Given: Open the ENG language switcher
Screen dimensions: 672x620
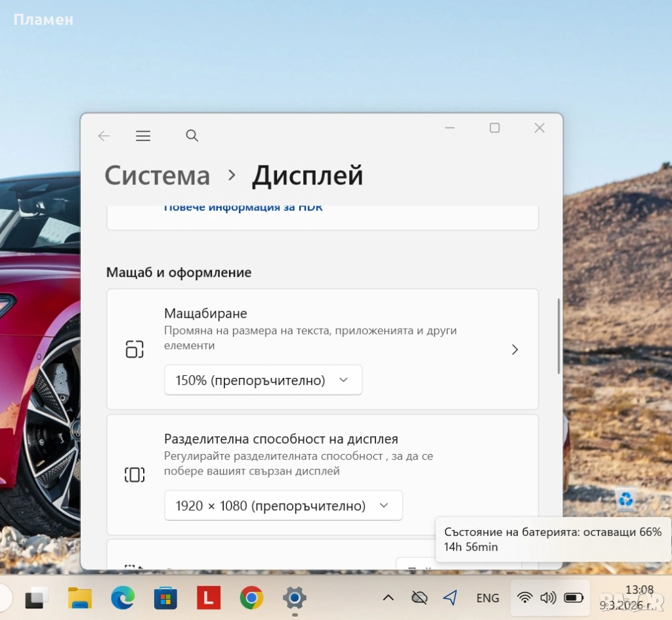Looking at the screenshot, I should pyautogui.click(x=488, y=598).
